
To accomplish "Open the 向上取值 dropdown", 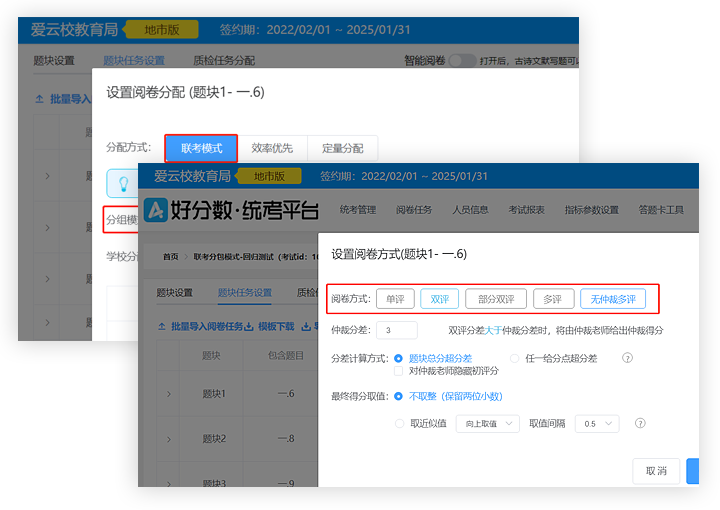I will click(487, 424).
